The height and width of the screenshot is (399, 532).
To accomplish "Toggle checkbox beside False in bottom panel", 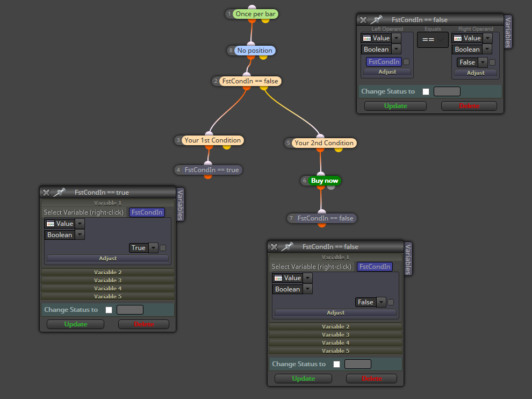I will (391, 302).
